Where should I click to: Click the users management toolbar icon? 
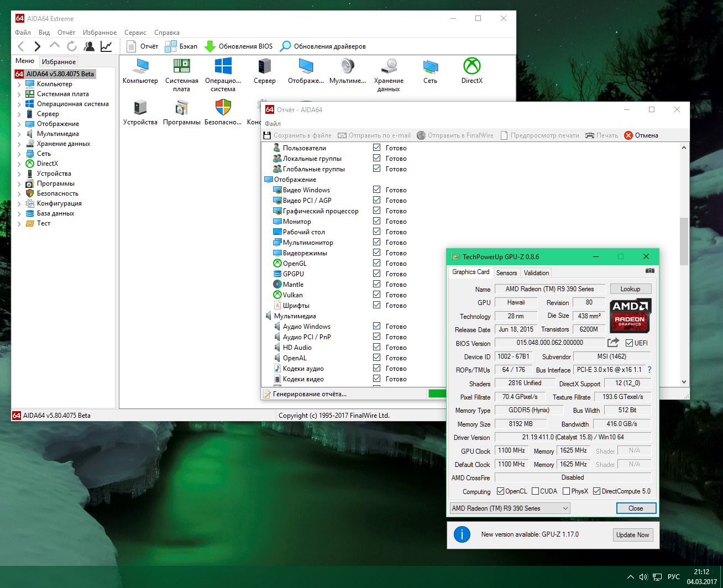pyautogui.click(x=88, y=46)
